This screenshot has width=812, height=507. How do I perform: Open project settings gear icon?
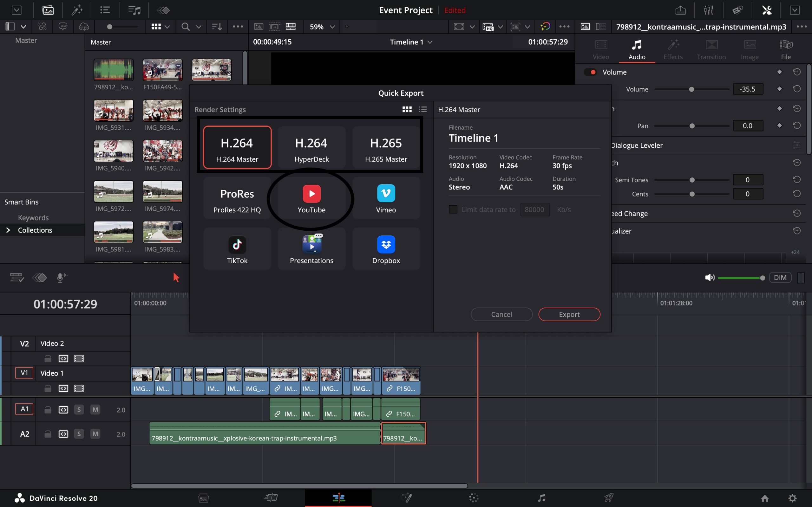tap(792, 498)
